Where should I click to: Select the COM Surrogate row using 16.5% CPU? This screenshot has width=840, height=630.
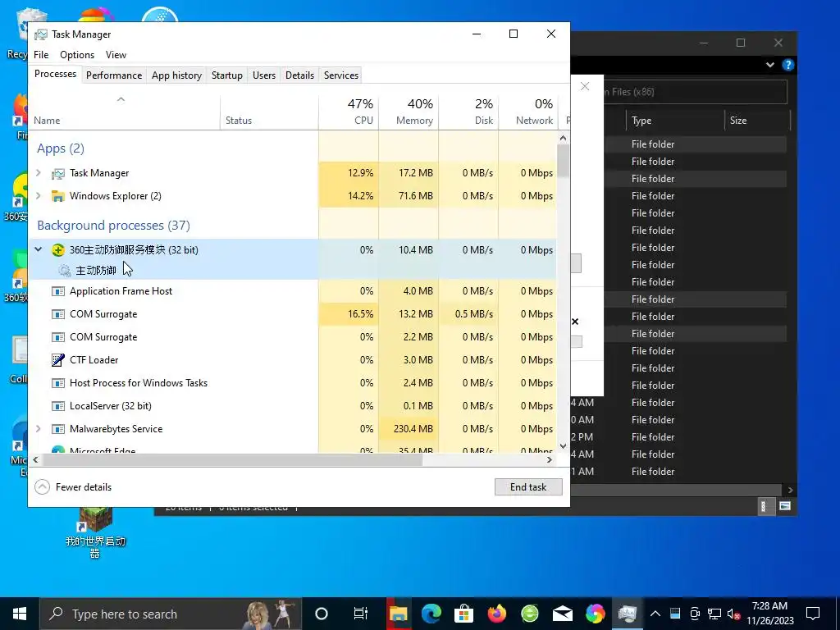(293, 314)
